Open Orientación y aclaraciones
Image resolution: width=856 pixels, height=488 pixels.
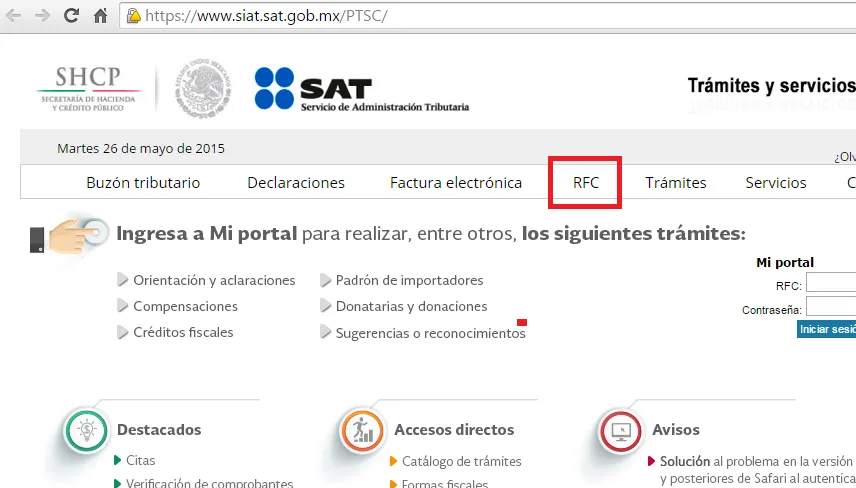coord(214,280)
